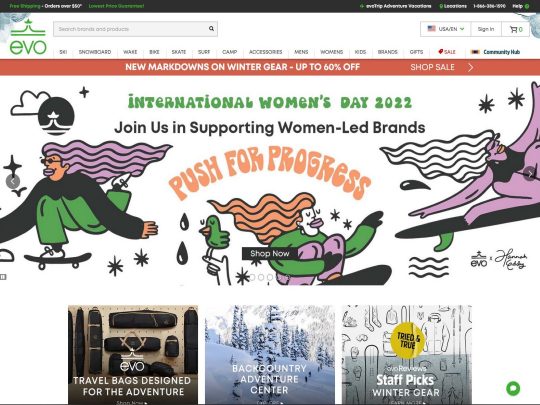Open the SKATE menu
Screen dimensions: 540x405
pos(179,52)
